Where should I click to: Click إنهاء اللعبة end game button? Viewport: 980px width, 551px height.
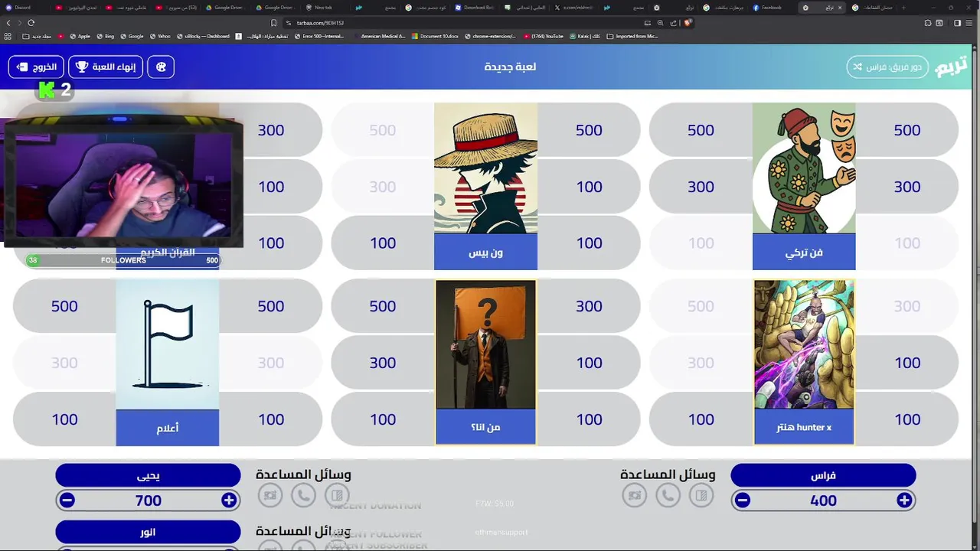[106, 67]
